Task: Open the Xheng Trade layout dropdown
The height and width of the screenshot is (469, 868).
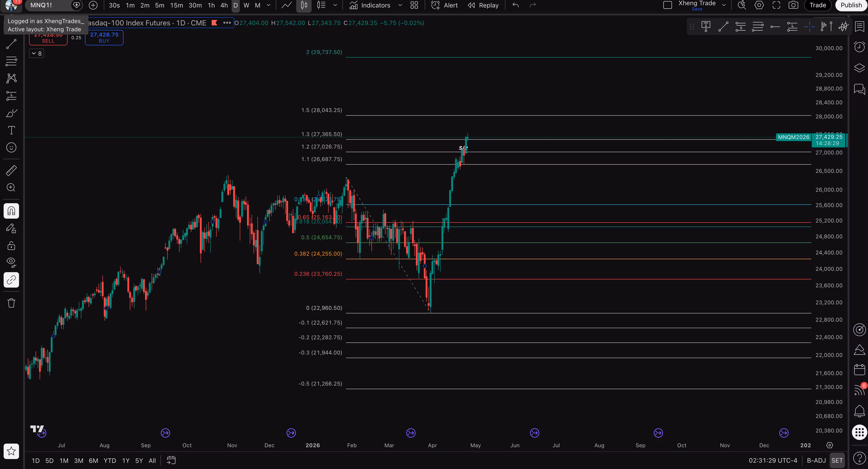Action: point(724,5)
